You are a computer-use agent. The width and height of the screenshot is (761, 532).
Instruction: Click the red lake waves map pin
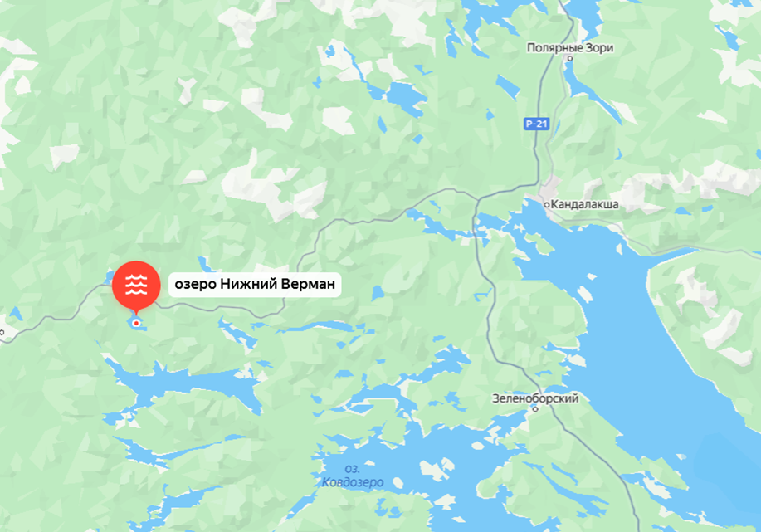coord(136,285)
